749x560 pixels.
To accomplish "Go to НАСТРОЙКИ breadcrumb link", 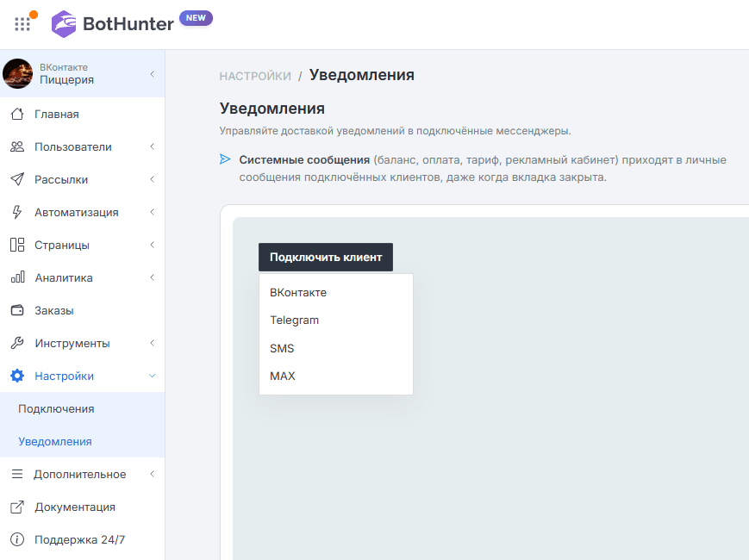I will [255, 76].
